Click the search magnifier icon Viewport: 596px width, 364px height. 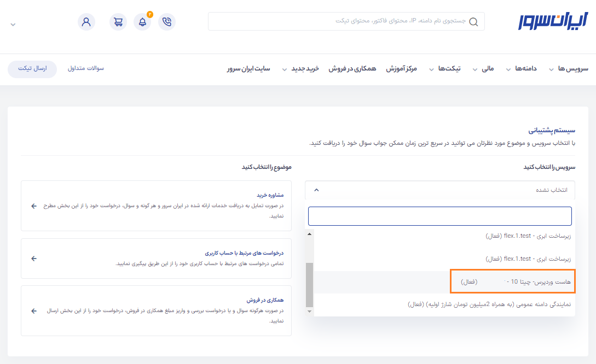coord(473,22)
